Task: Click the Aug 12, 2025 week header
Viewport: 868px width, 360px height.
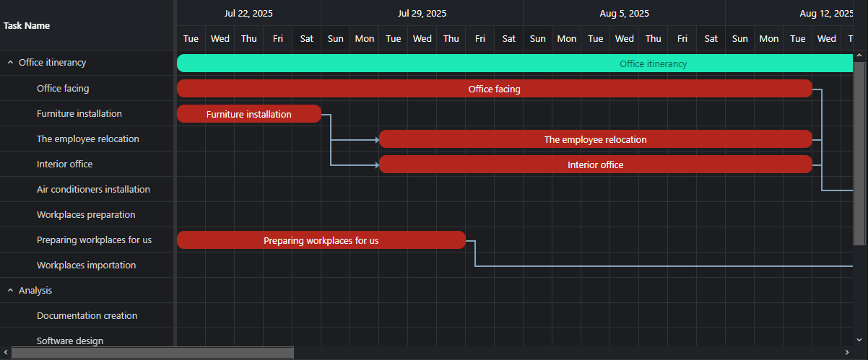Action: (790, 13)
